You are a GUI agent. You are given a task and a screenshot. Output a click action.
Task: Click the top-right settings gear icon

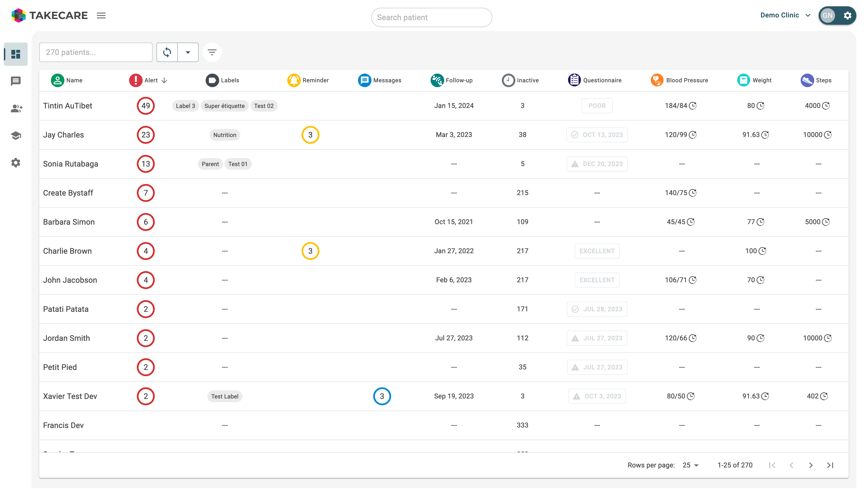pos(848,15)
